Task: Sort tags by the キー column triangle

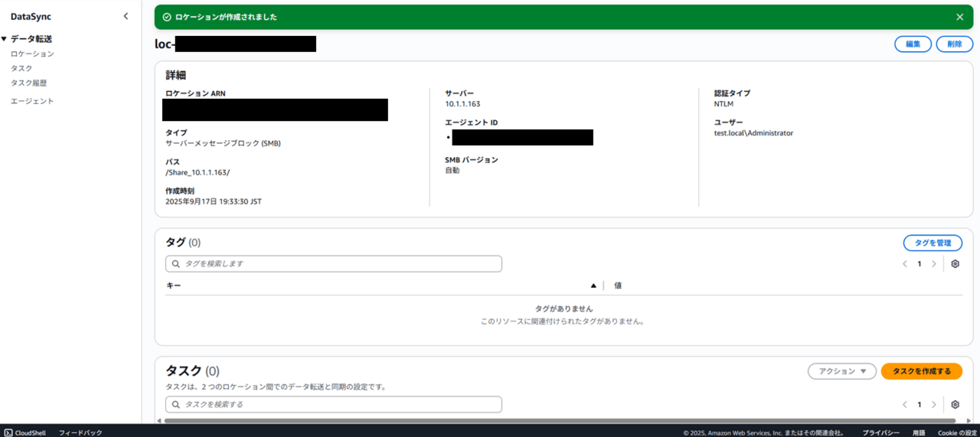Action: (x=593, y=285)
